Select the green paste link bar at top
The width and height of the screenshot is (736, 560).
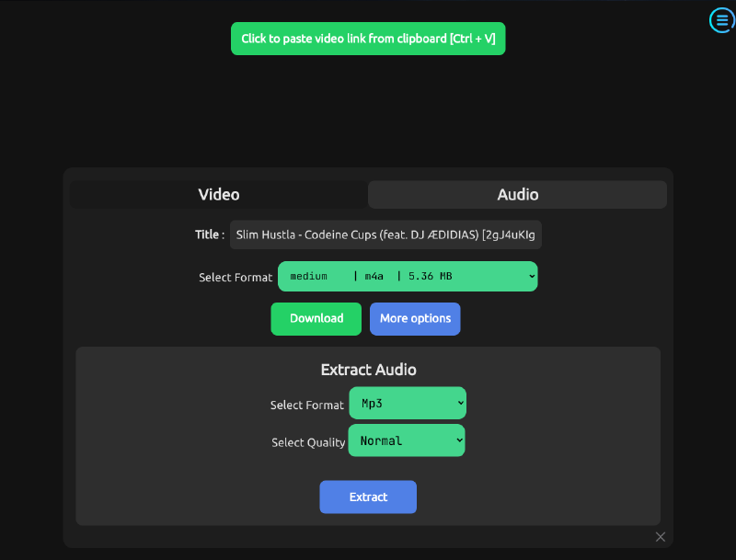coord(368,39)
